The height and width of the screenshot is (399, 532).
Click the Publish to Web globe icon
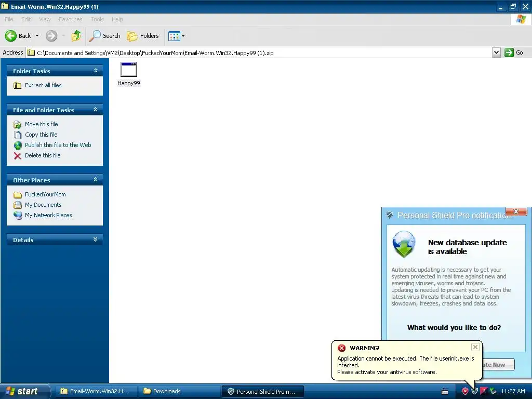click(x=17, y=145)
